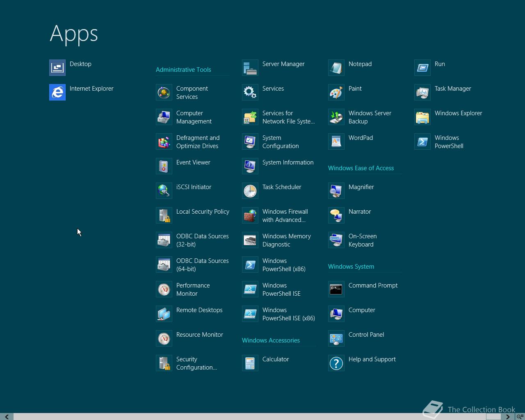This screenshot has height=420, width=525.
Task: Open ODBC Data Sources (32-bit) icon
Action: (x=164, y=240)
